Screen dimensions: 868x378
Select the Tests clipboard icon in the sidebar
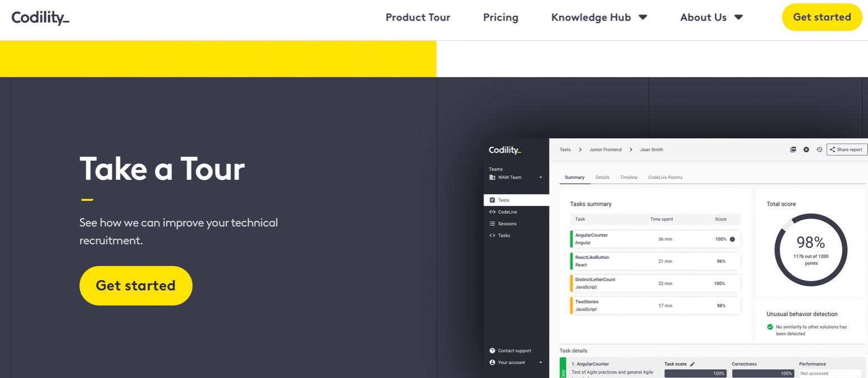492,200
